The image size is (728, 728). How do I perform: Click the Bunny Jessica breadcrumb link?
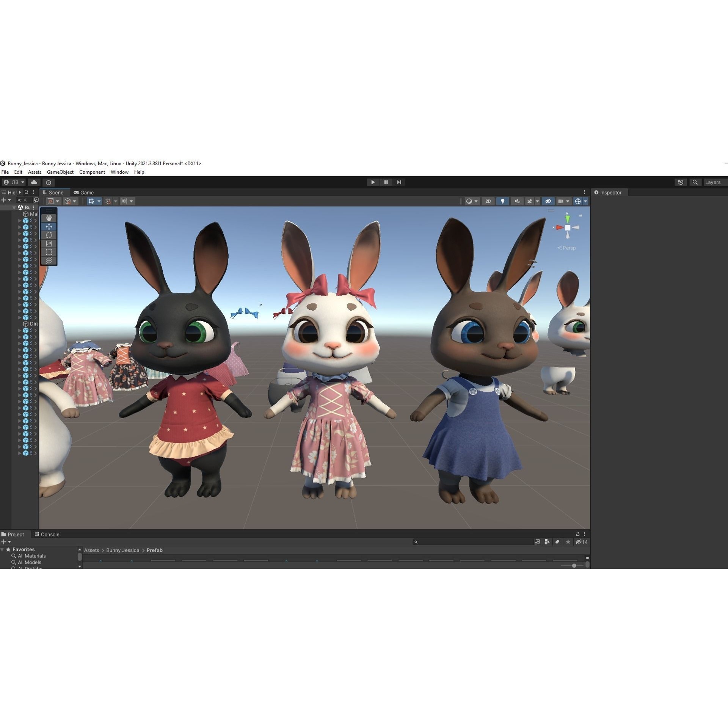pyautogui.click(x=122, y=550)
